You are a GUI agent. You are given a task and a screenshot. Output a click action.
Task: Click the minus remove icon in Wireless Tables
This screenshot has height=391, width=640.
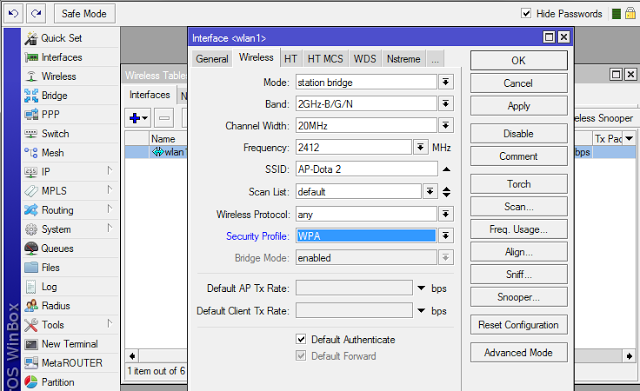click(x=164, y=118)
